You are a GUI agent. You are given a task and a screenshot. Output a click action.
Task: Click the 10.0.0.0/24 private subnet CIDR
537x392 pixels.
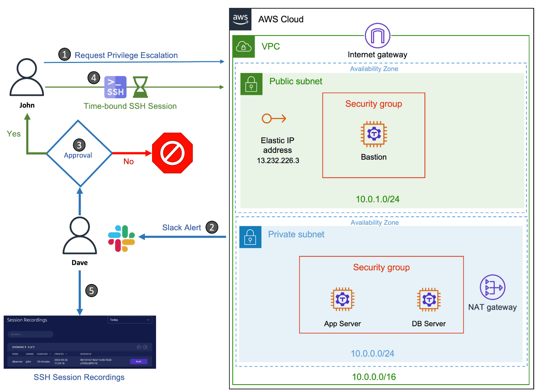coord(372,353)
